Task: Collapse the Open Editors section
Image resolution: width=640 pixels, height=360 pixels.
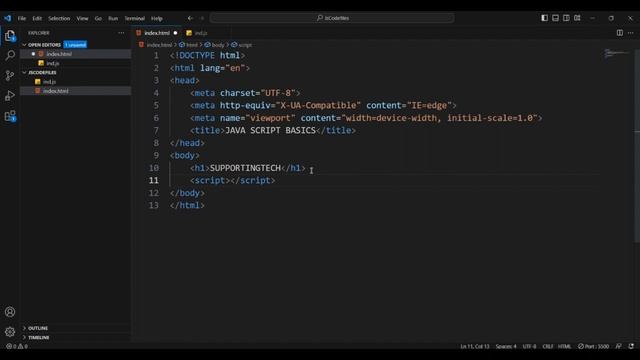Action: [24, 44]
